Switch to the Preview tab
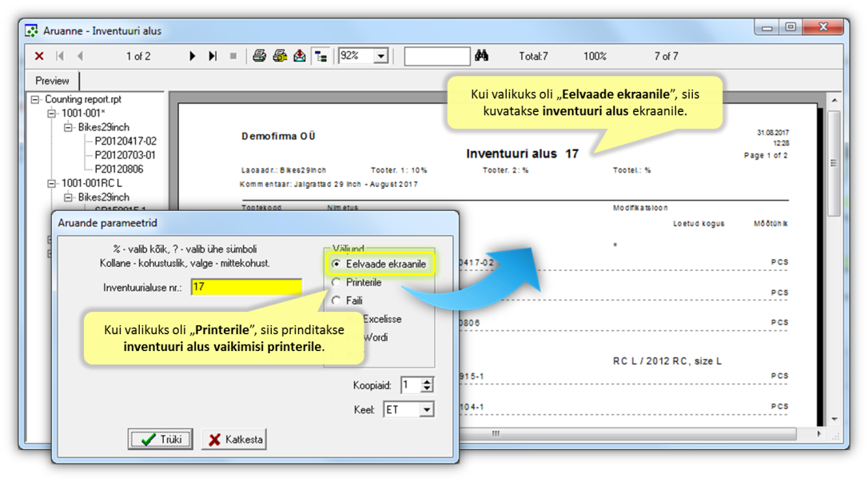Viewport: 868px width, 482px height. click(x=52, y=81)
